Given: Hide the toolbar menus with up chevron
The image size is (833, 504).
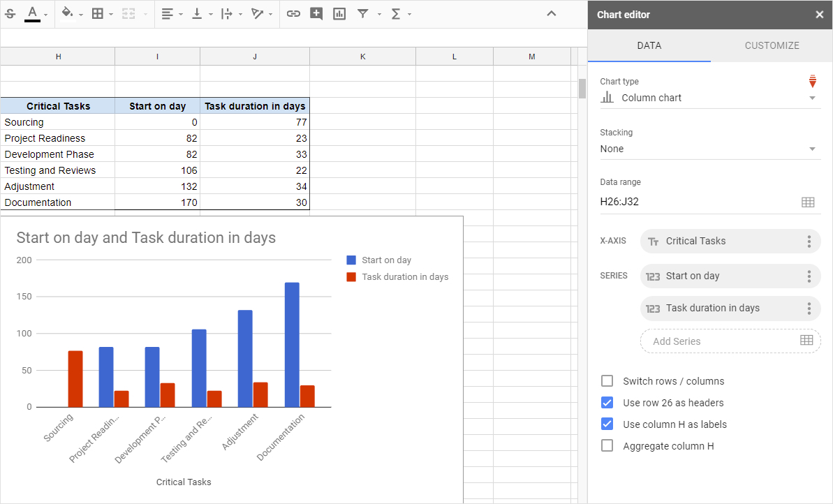Looking at the screenshot, I should [x=551, y=13].
